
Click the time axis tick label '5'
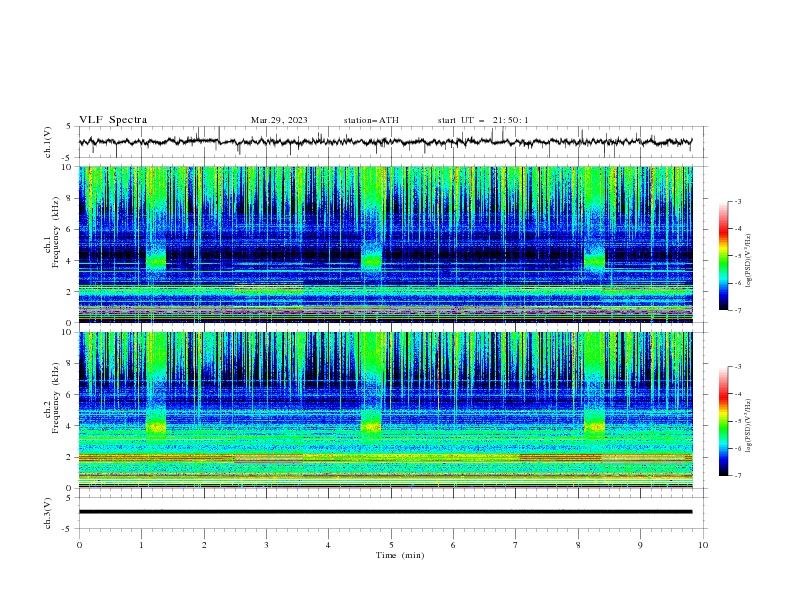[391, 545]
